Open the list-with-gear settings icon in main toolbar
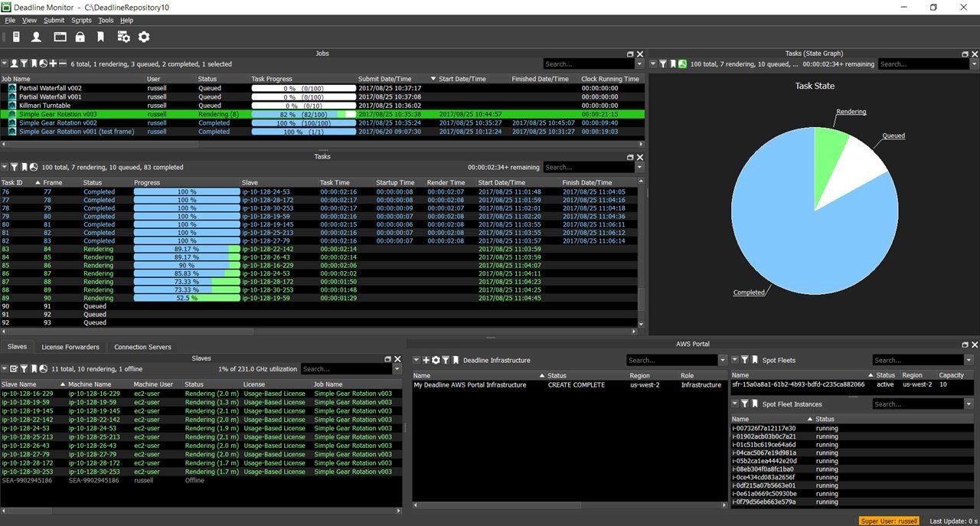Image resolution: width=980 pixels, height=526 pixels. point(123,37)
